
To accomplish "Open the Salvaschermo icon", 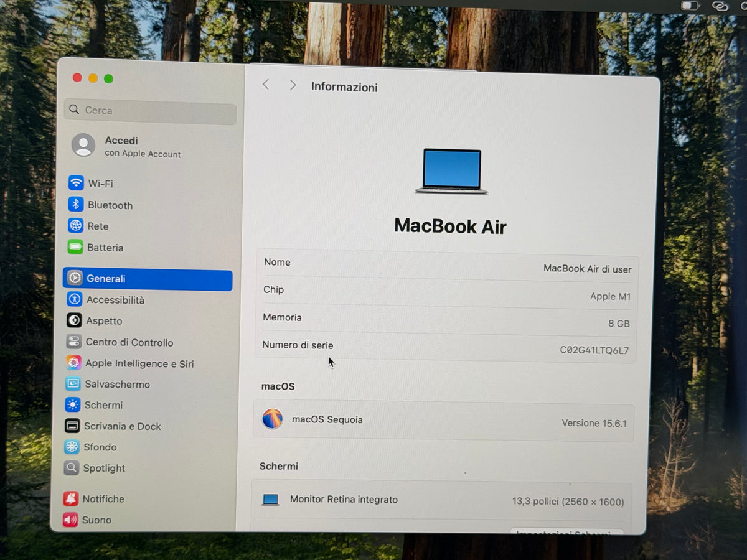I will click(73, 384).
